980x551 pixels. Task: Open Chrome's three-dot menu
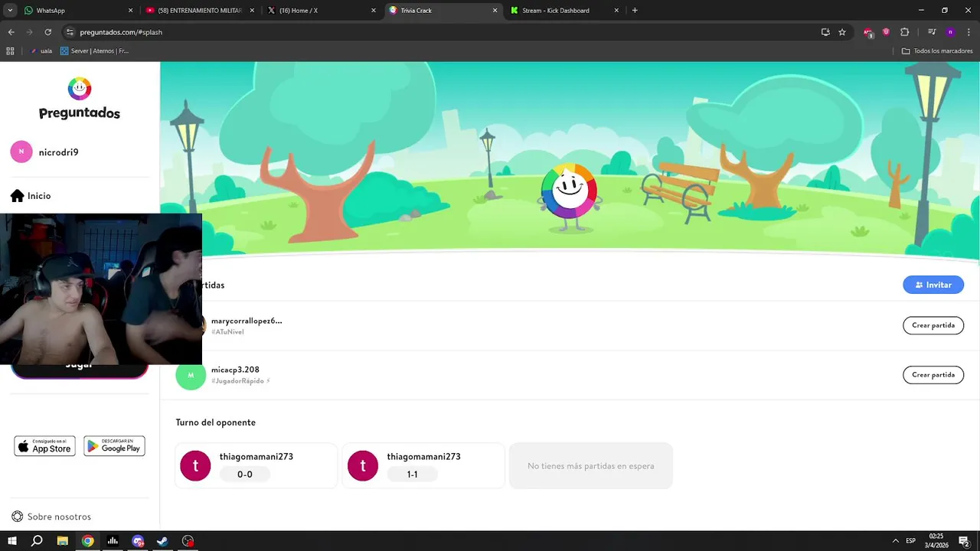[x=969, y=32]
